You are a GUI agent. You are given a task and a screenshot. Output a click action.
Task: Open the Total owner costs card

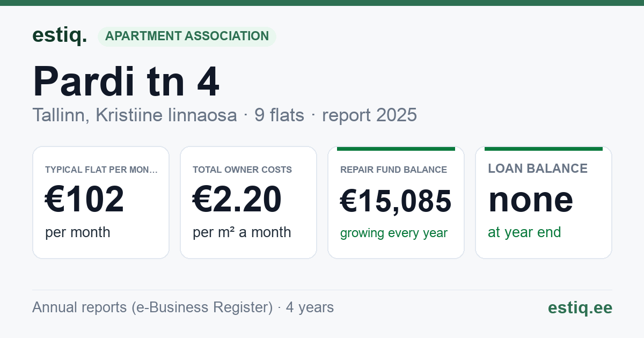tap(248, 202)
